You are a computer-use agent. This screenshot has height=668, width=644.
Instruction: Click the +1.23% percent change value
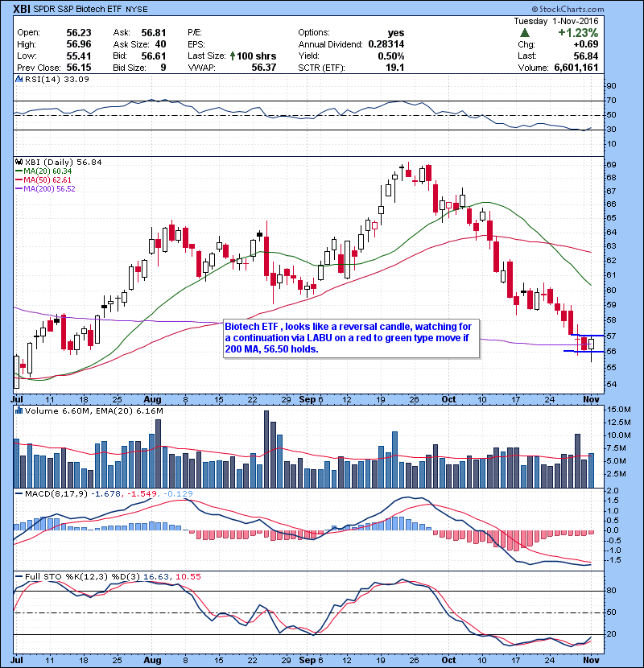578,32
